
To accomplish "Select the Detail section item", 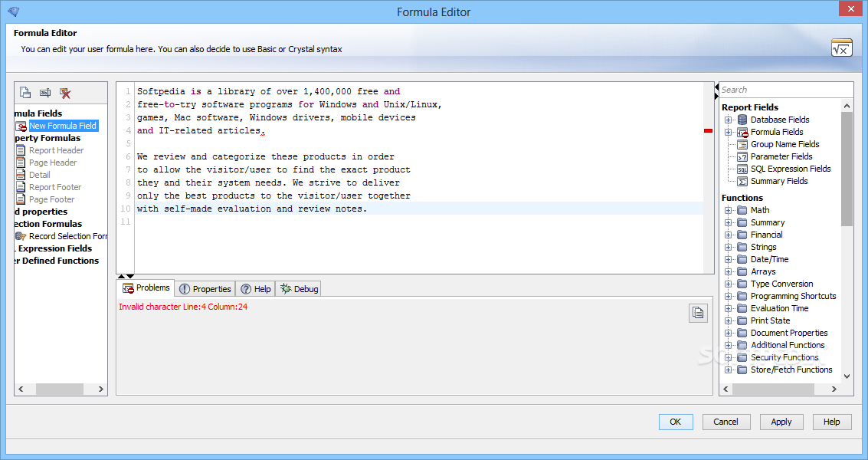I will [39, 175].
